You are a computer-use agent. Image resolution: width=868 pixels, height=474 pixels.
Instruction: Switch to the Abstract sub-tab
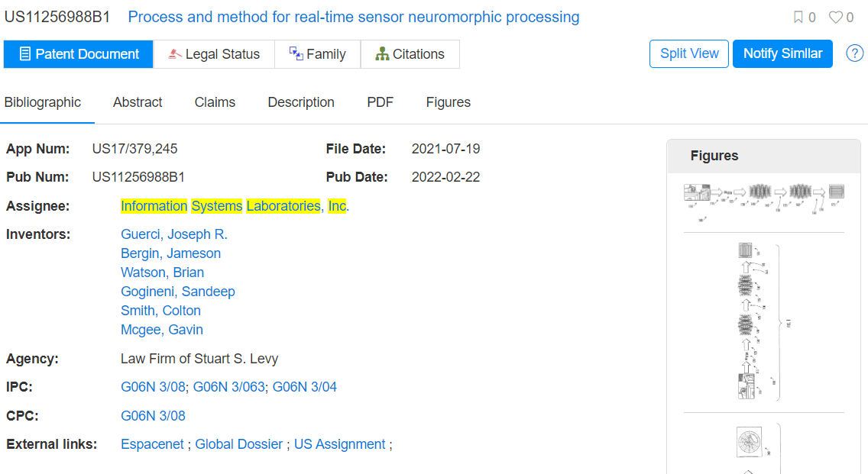138,102
